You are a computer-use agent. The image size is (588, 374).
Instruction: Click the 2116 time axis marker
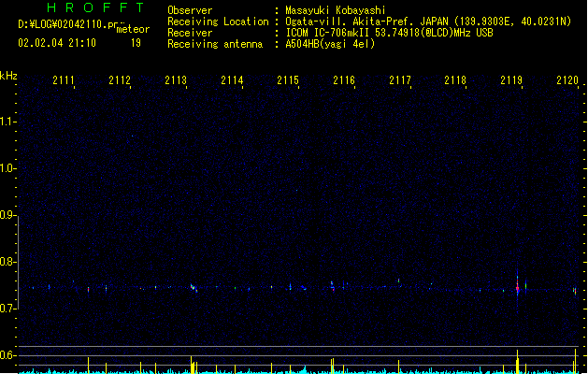point(344,80)
